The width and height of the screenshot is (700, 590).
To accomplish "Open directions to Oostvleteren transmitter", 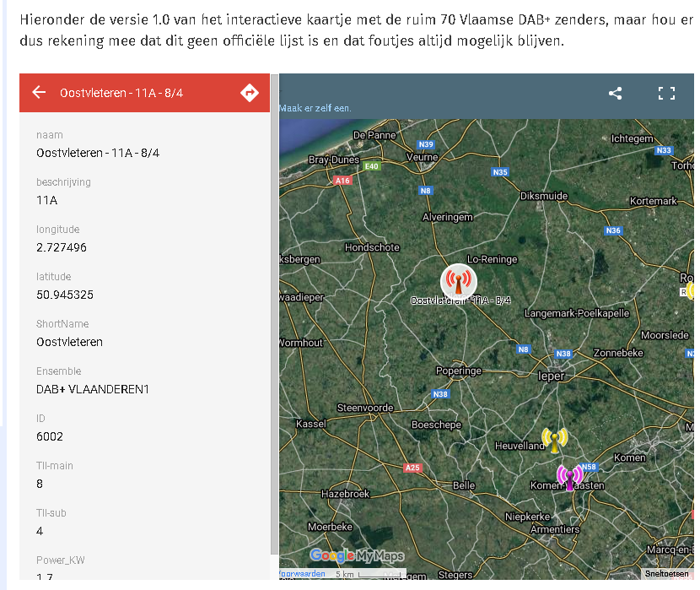I will pyautogui.click(x=250, y=93).
